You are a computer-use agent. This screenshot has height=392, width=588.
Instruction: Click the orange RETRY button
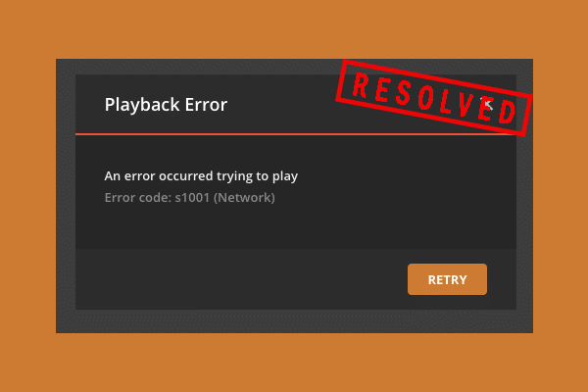coord(447,279)
